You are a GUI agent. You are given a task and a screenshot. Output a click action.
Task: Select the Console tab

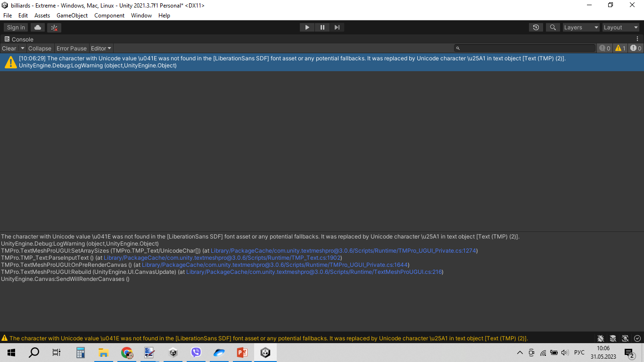click(x=19, y=39)
